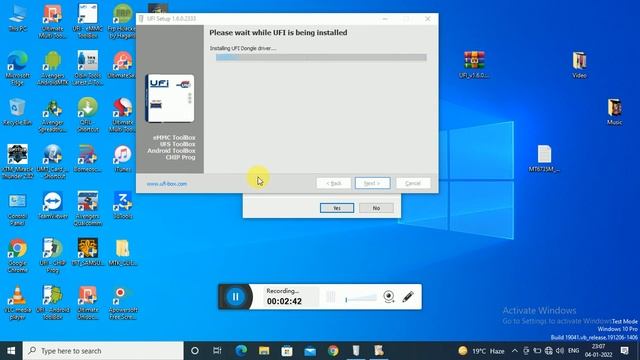Screen dimensions: 640x360
Task: Open Control Panel desktop icon
Action: pyautogui.click(x=18, y=209)
